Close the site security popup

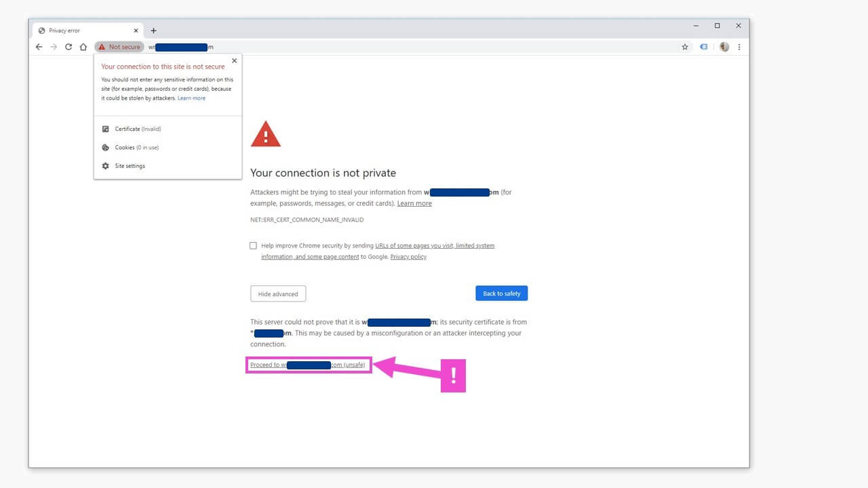(x=235, y=60)
